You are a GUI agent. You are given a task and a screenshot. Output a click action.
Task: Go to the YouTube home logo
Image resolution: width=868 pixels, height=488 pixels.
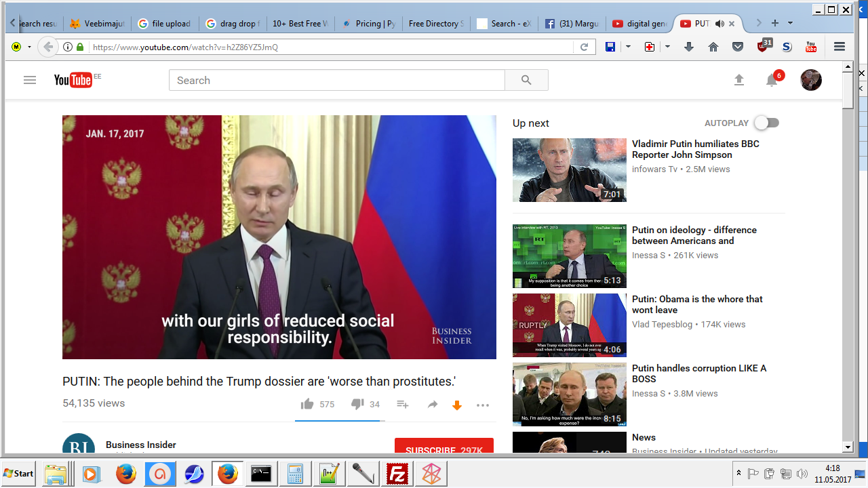click(73, 80)
